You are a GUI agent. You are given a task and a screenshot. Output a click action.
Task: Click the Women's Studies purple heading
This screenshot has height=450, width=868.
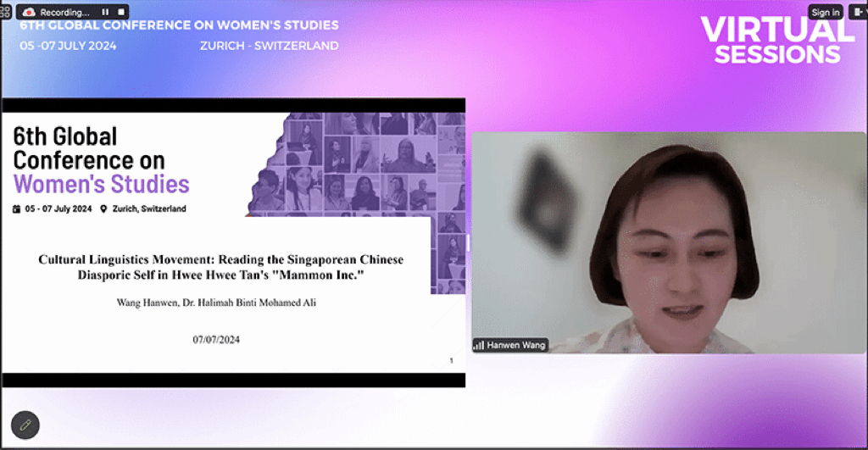click(x=101, y=183)
